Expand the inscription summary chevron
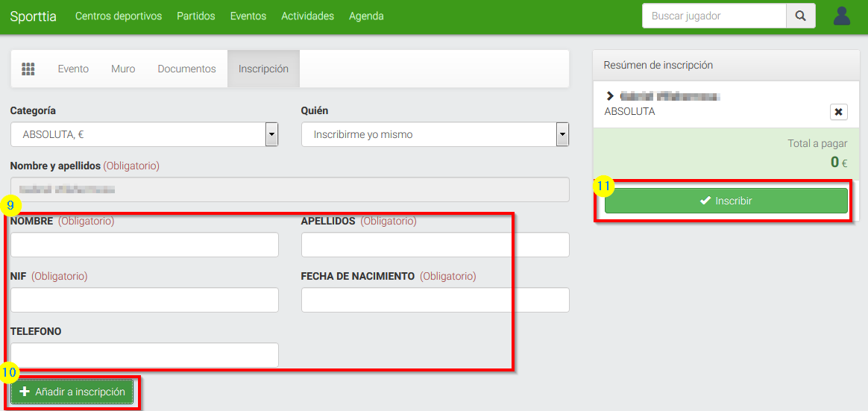Screen dimensions: 868x411 [x=610, y=96]
